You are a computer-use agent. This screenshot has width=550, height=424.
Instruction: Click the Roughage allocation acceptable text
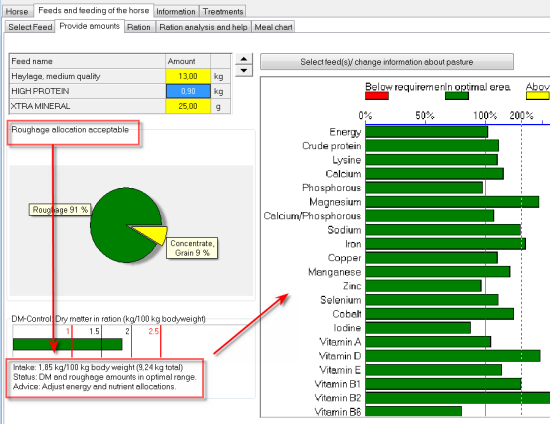point(70,129)
